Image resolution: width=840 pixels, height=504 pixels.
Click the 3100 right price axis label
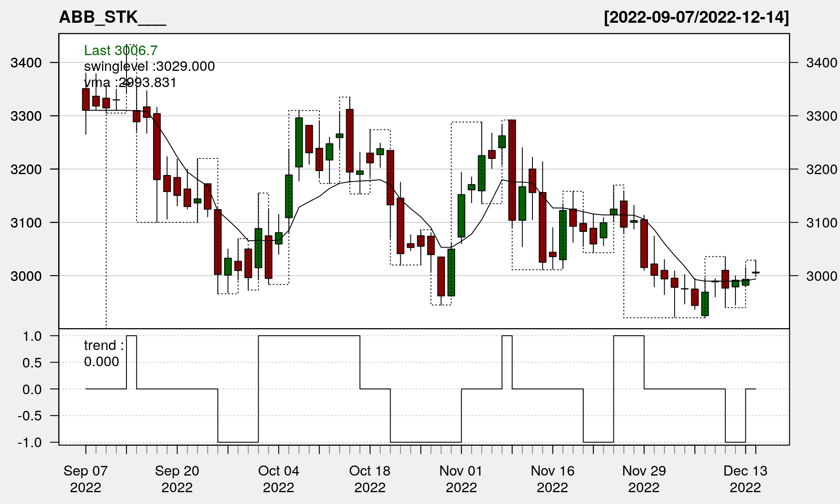coord(822,223)
